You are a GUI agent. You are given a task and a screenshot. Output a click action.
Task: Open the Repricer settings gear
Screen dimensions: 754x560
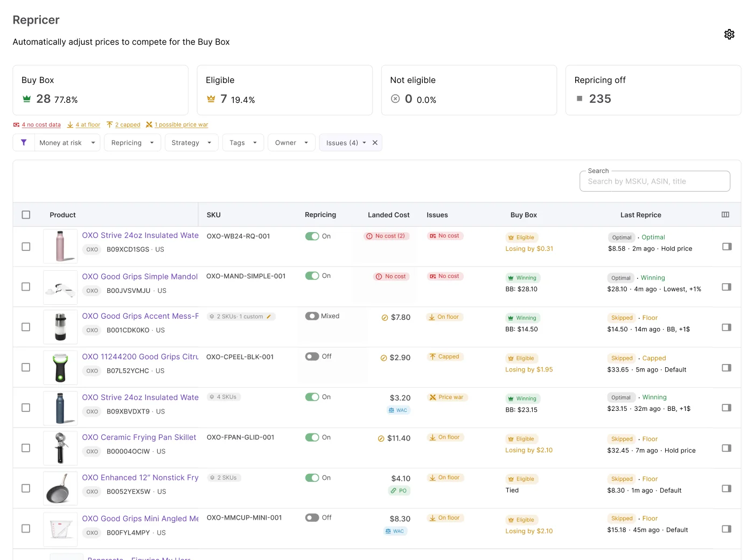729,34
